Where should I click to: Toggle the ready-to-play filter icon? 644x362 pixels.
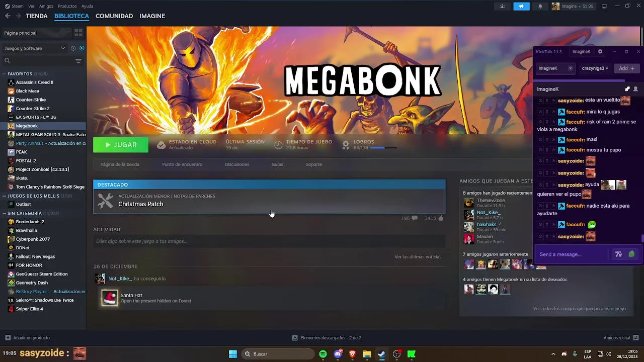click(x=82, y=48)
